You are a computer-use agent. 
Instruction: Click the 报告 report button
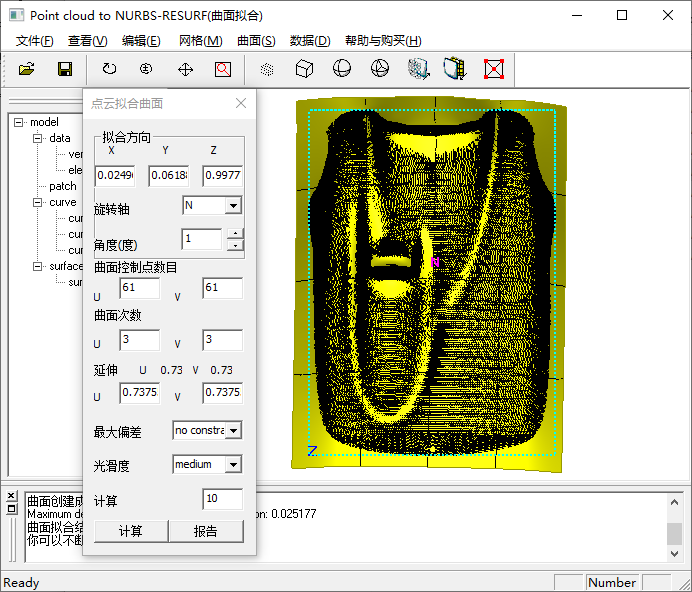205,531
